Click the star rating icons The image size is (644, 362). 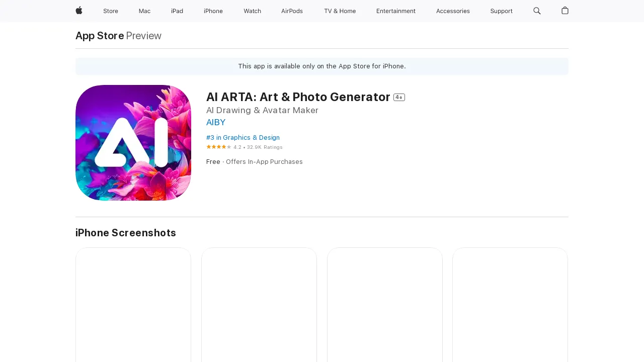click(219, 147)
